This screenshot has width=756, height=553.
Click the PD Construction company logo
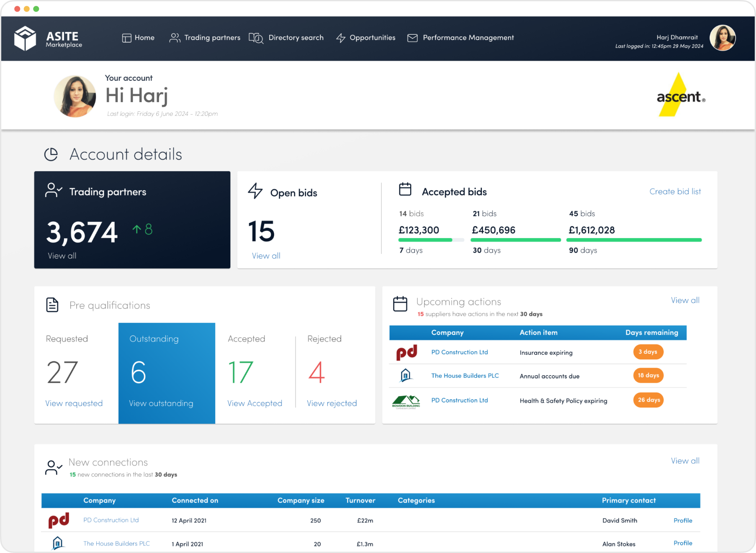[x=406, y=352]
